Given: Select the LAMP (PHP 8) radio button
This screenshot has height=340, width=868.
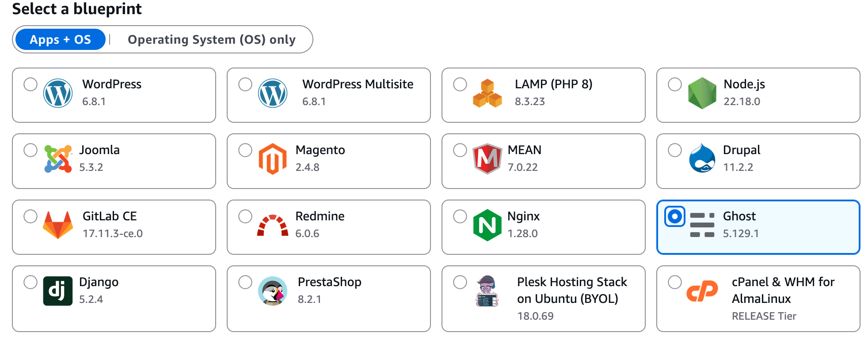Looking at the screenshot, I should click(460, 84).
